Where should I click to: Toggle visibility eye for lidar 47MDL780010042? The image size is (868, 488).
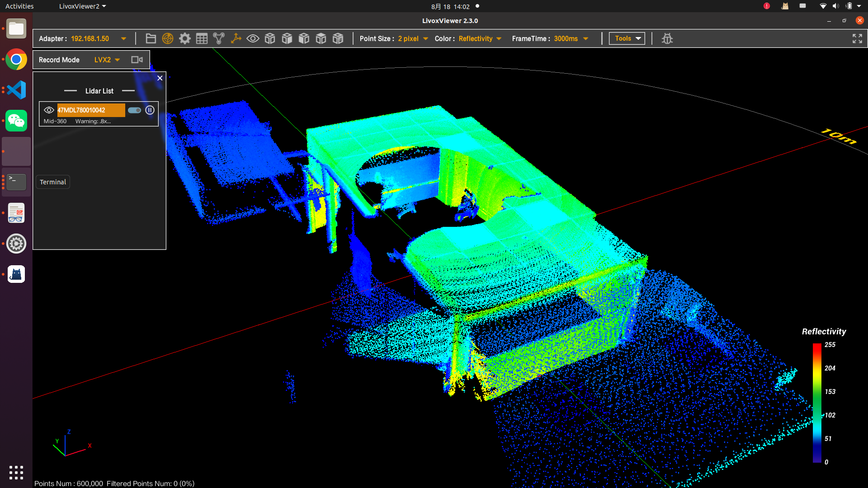pyautogui.click(x=49, y=110)
